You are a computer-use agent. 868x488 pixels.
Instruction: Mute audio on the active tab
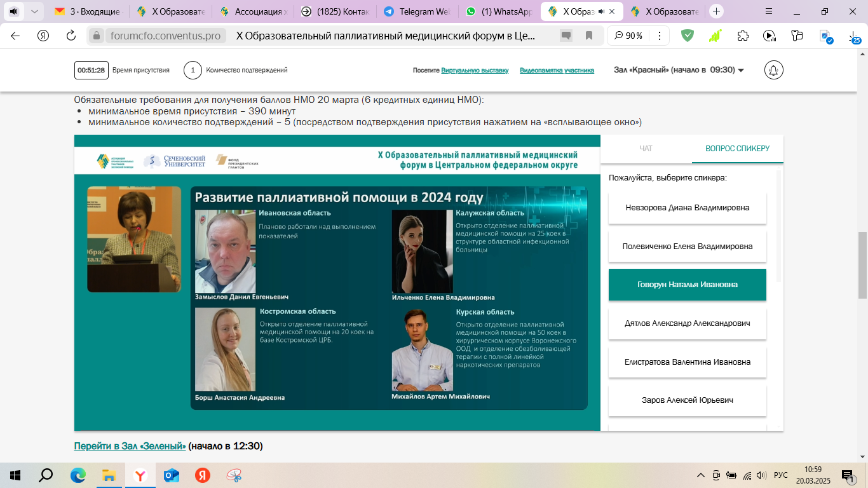tap(601, 11)
